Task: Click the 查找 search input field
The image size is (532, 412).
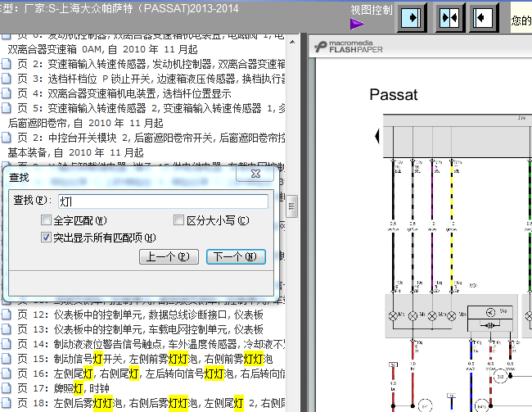Action: 163,201
